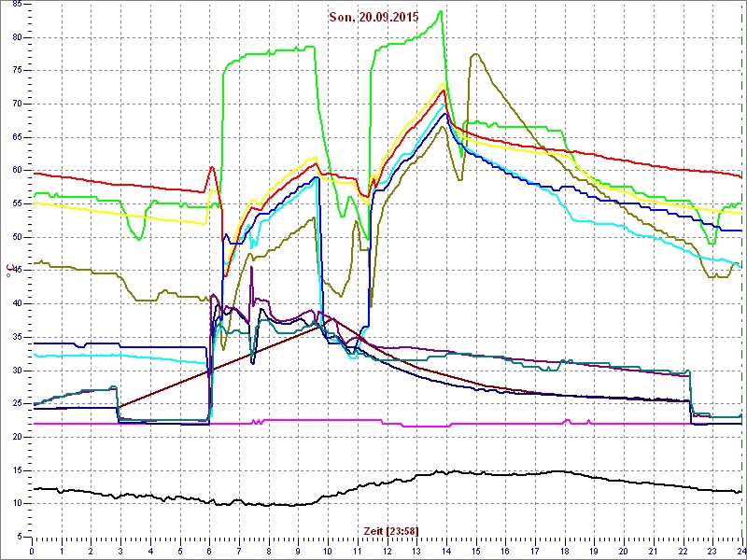Viewport: 747px width, 560px height.
Task: Pick temperature axis value 75
Action: (16, 71)
